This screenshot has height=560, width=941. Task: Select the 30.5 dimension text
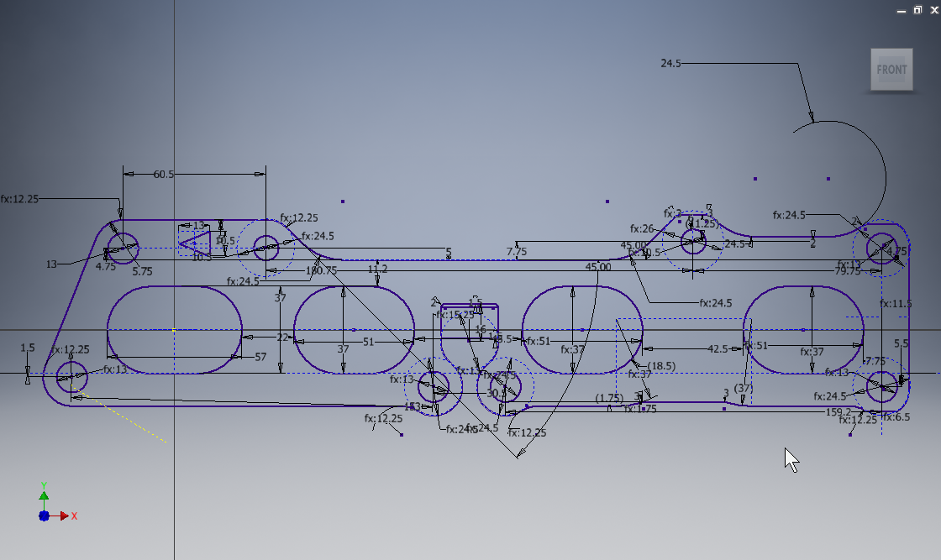click(x=496, y=393)
